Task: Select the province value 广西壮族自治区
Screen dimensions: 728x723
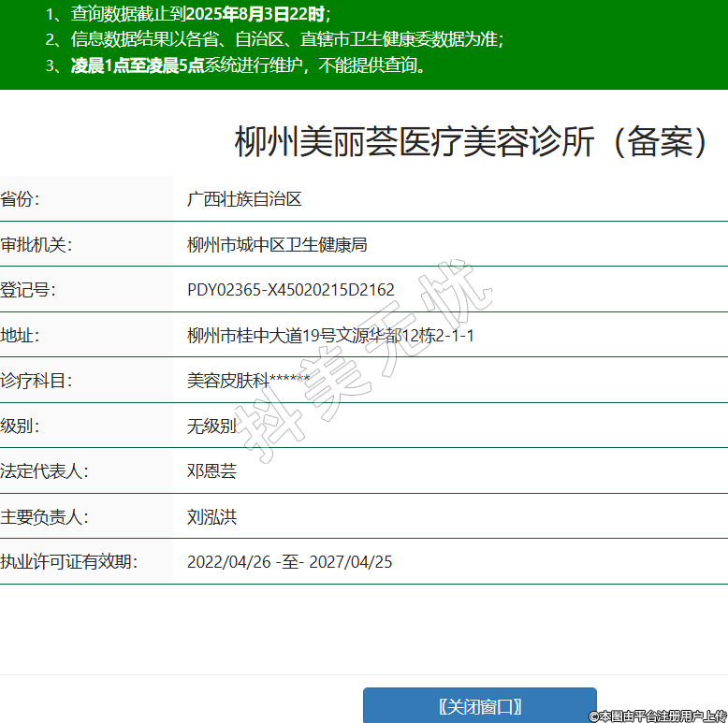Action: tap(243, 199)
